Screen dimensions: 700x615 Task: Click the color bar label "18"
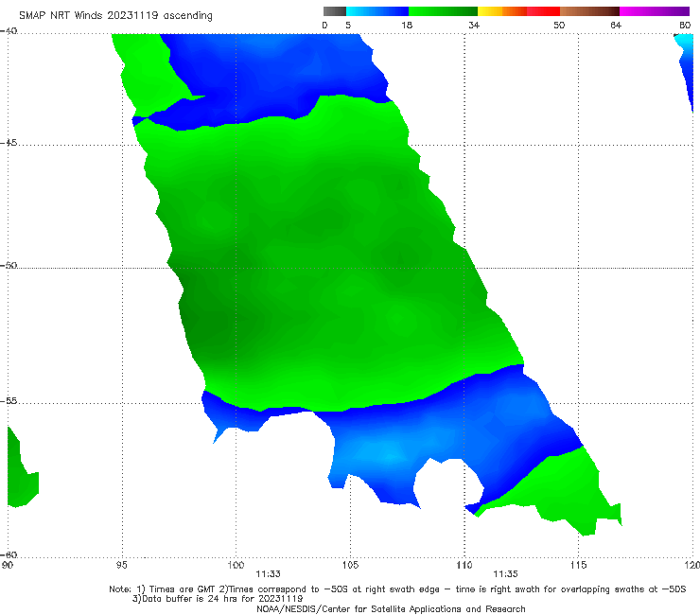pos(407,25)
